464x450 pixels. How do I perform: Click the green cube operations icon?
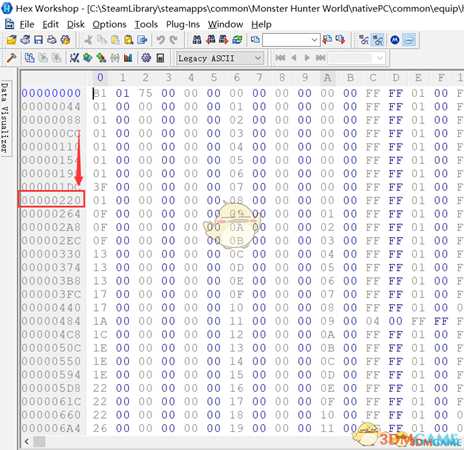(x=87, y=58)
